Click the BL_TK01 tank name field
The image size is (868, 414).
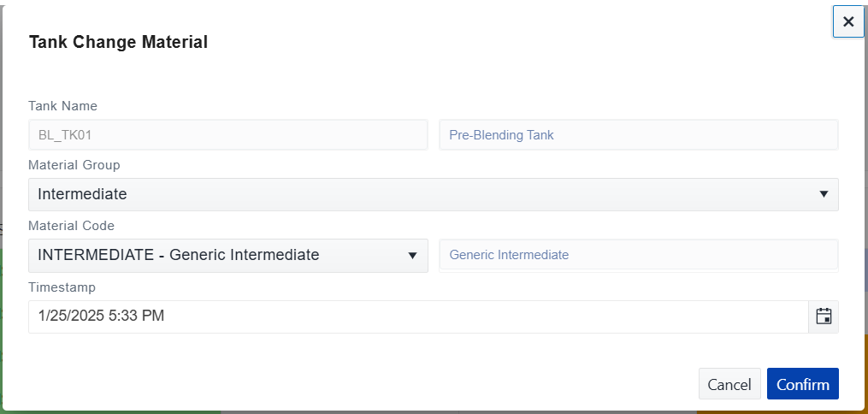(227, 135)
